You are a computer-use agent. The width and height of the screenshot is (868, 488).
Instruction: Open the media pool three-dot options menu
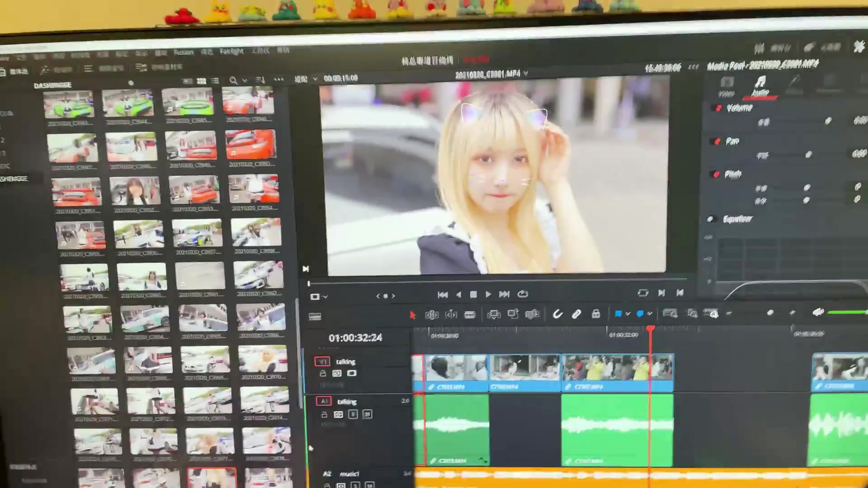point(279,80)
